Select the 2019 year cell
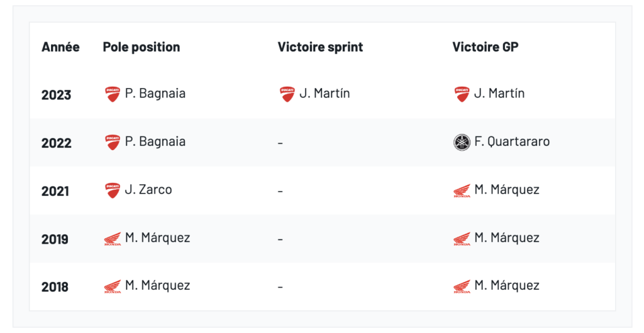644x333 pixels. pos(56,239)
